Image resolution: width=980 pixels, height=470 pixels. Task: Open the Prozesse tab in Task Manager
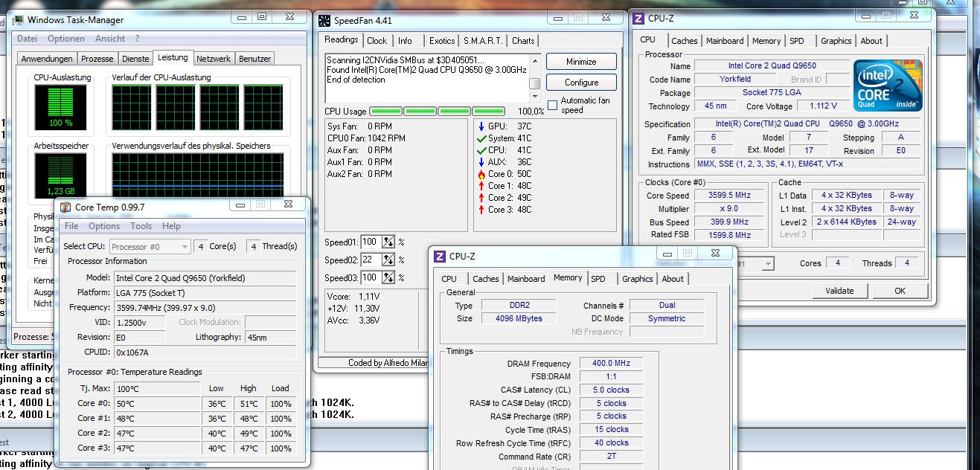tap(97, 59)
